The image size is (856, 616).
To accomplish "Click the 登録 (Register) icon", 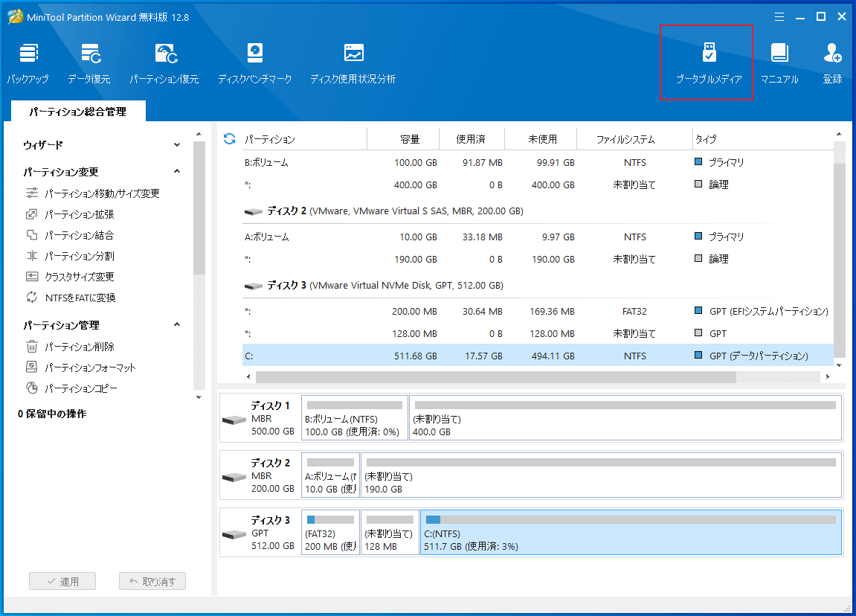I will [x=832, y=63].
